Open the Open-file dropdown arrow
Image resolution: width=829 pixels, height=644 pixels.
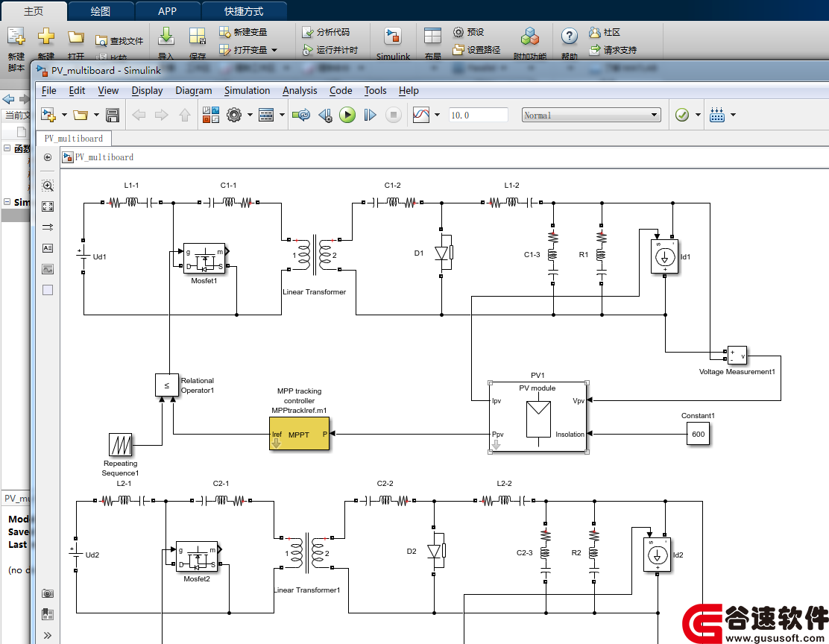[x=96, y=115]
